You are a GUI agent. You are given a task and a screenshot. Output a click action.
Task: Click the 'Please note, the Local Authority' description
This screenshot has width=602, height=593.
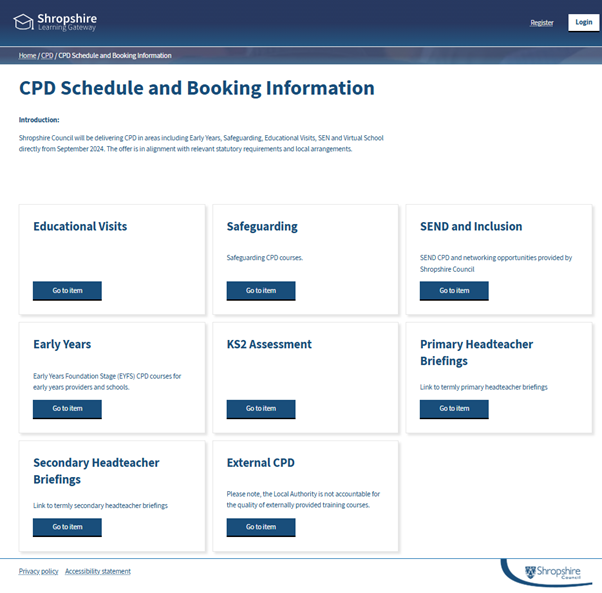click(x=303, y=499)
